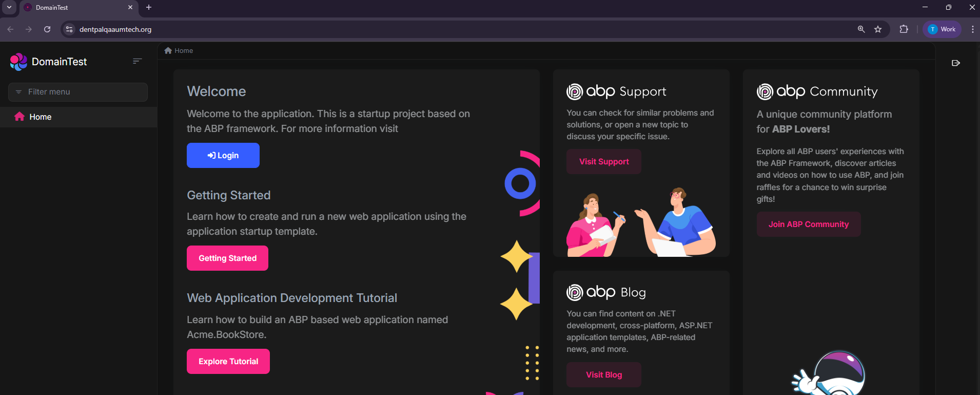980x395 pixels.
Task: Collapse sidebar using the menu toggle icon
Action: [x=137, y=61]
